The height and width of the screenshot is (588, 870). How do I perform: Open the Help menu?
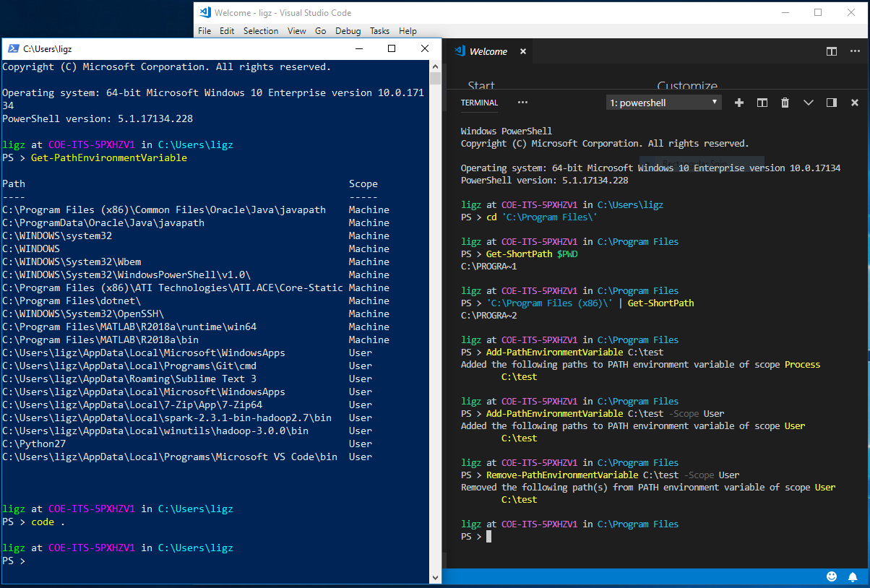click(408, 31)
